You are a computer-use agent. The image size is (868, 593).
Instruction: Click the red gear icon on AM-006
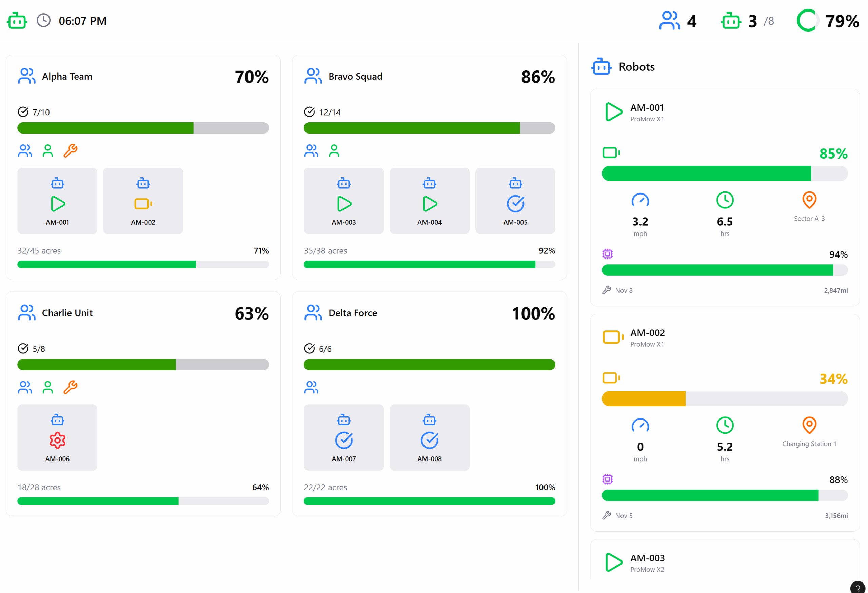pyautogui.click(x=57, y=441)
